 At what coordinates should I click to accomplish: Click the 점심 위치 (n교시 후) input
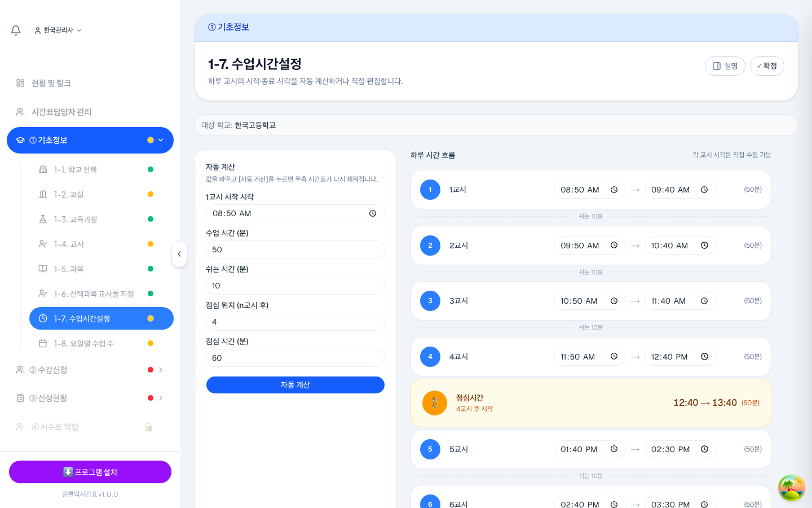(295, 322)
